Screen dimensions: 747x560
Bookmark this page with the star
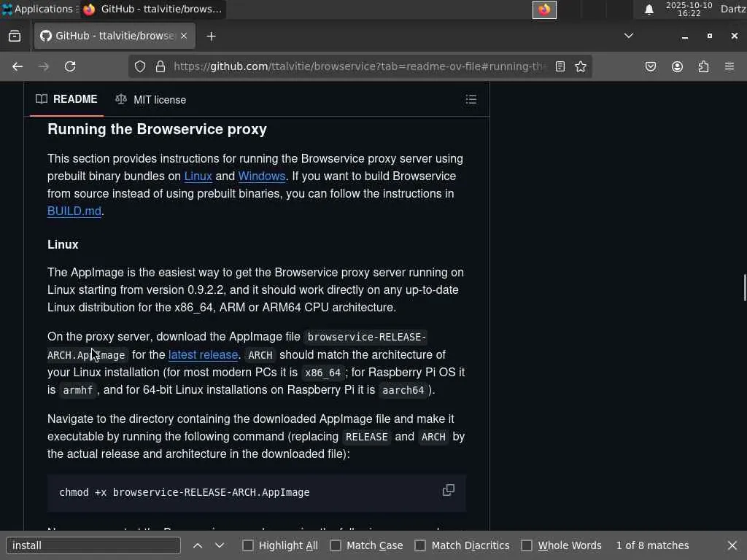coord(580,66)
